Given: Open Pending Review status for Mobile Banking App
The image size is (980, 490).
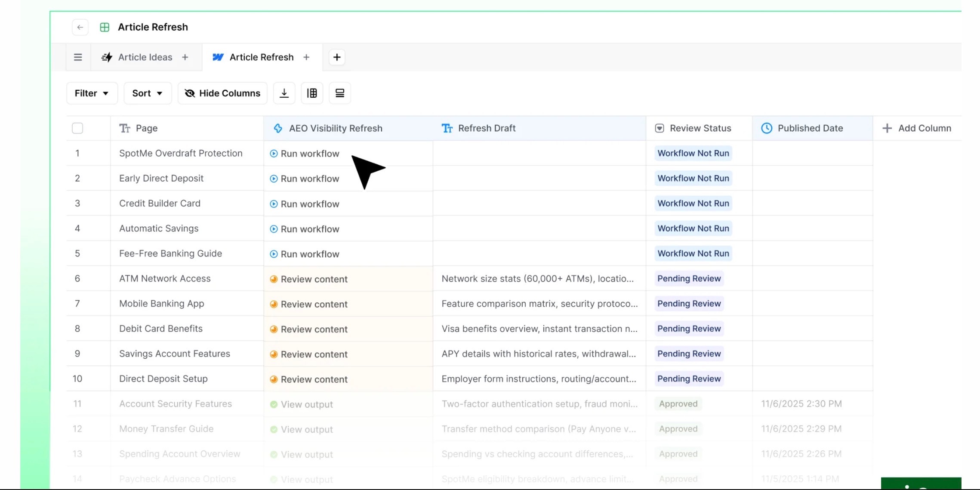Looking at the screenshot, I should click(689, 303).
